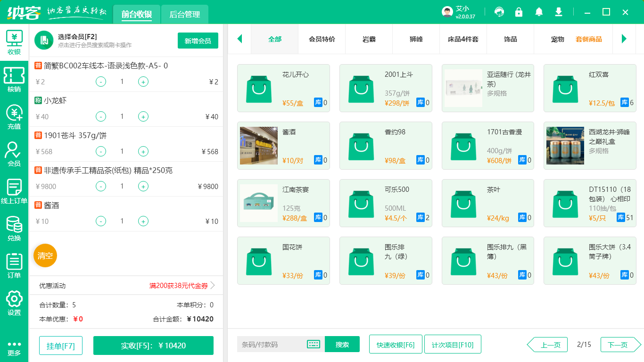Click the notification bell icon in top bar
The width and height of the screenshot is (644, 362).
(x=538, y=12)
